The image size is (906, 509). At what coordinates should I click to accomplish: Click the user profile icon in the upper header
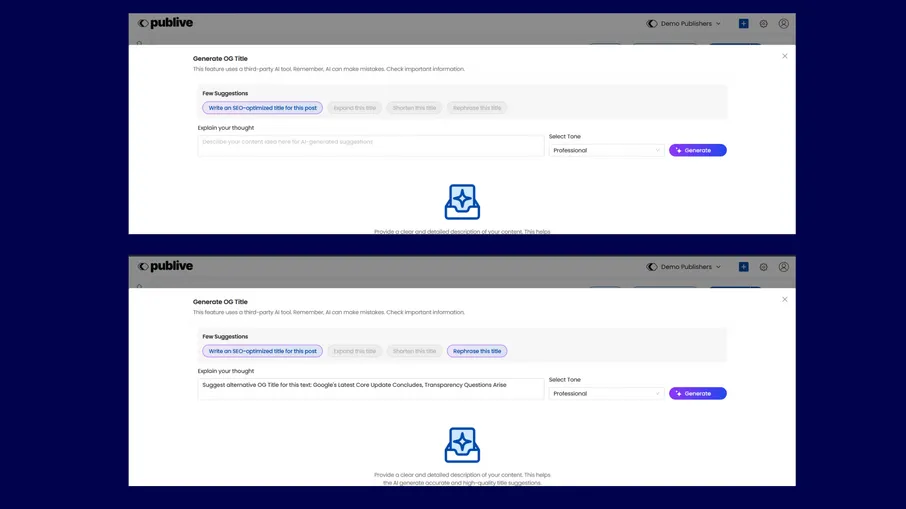click(783, 24)
